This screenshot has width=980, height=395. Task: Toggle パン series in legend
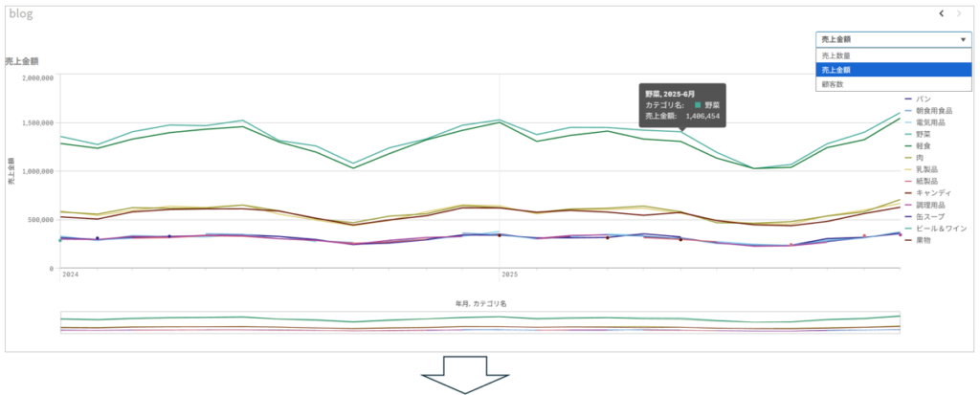[x=923, y=99]
